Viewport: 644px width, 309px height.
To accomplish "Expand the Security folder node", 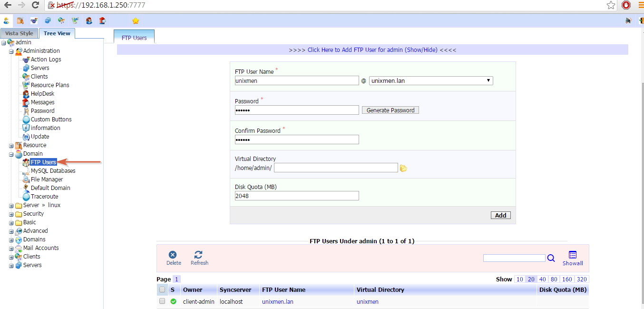I will pyautogui.click(x=11, y=214).
